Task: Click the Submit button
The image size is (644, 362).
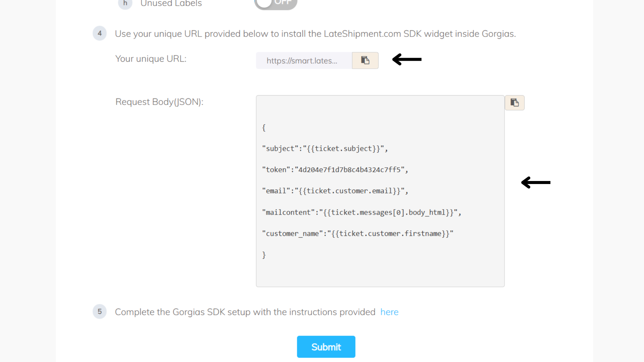Action: [326, 347]
